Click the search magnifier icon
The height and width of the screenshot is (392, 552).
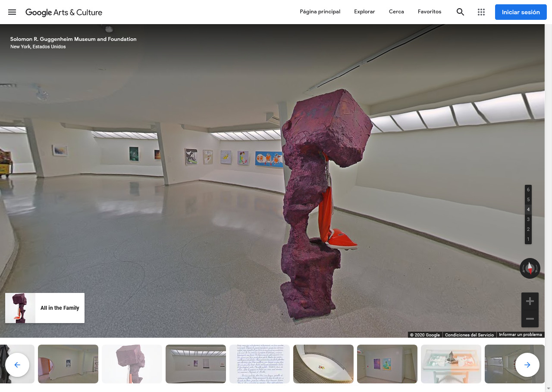click(461, 12)
